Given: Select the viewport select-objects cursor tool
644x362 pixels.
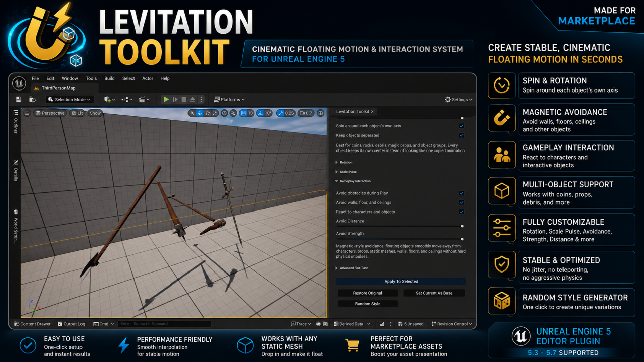Looking at the screenshot, I should [x=192, y=113].
